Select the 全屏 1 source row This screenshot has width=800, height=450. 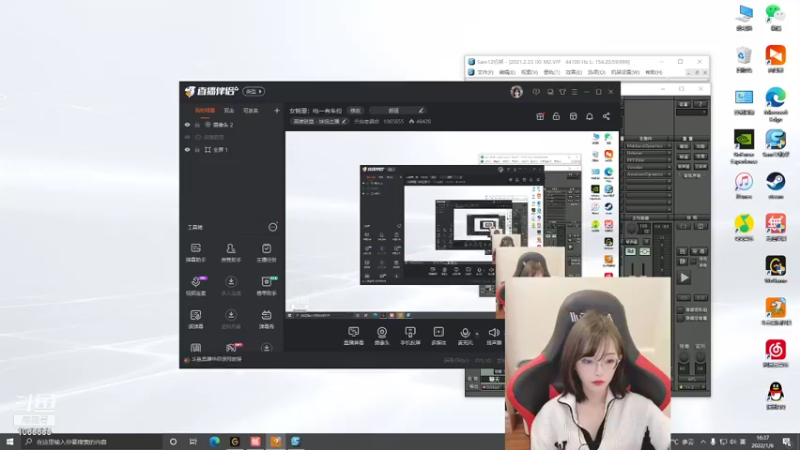point(232,149)
